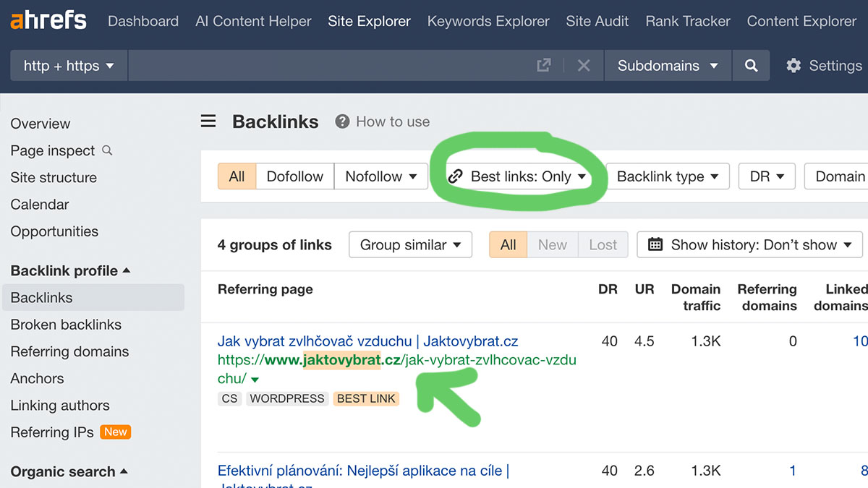The image size is (868, 488).
Task: Click the WORDPRESS tag
Action: (x=287, y=398)
